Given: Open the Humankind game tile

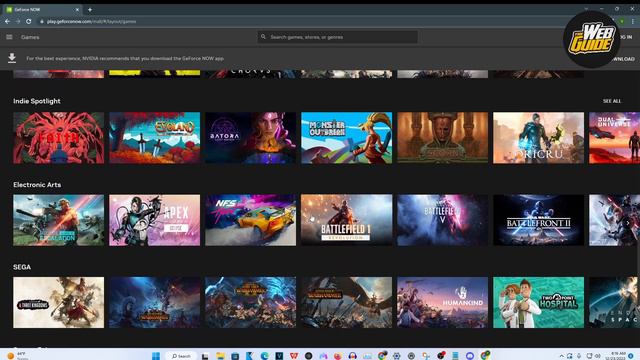Looking at the screenshot, I should [442, 302].
